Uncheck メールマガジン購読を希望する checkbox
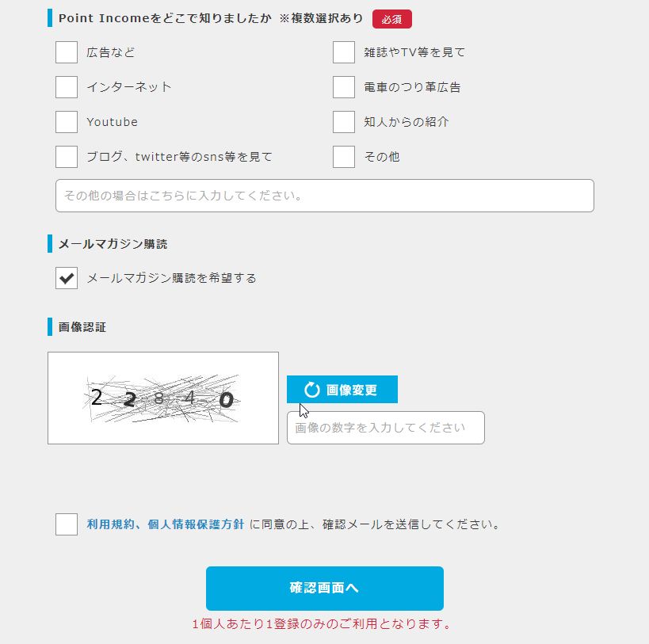This screenshot has width=649, height=644. point(67,278)
